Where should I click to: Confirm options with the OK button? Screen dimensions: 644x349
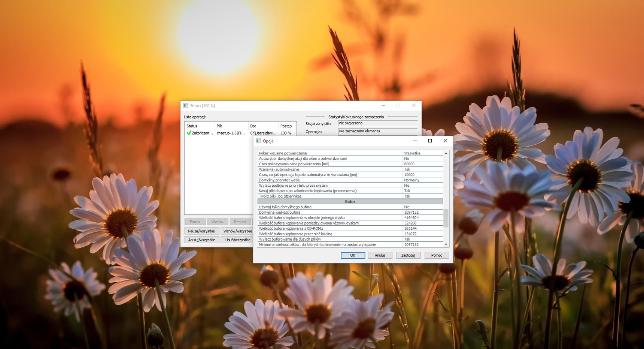353,255
